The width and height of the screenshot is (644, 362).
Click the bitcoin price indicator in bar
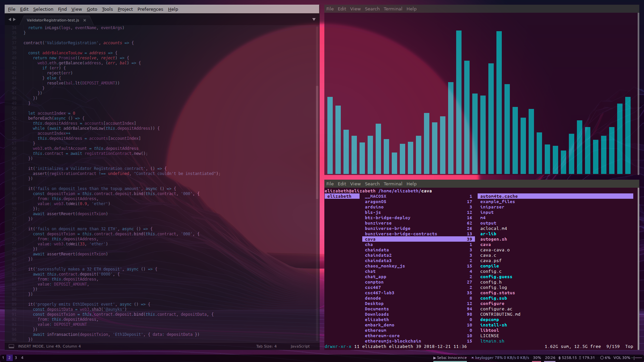point(567,358)
